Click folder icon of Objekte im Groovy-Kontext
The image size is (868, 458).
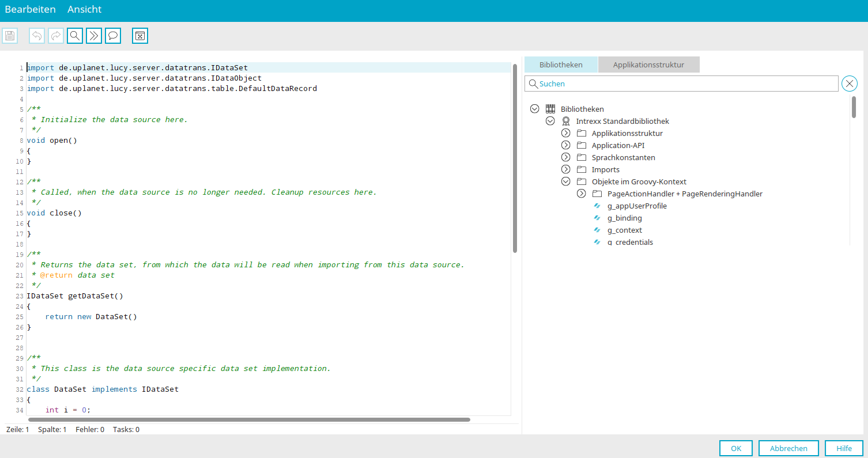coord(582,181)
